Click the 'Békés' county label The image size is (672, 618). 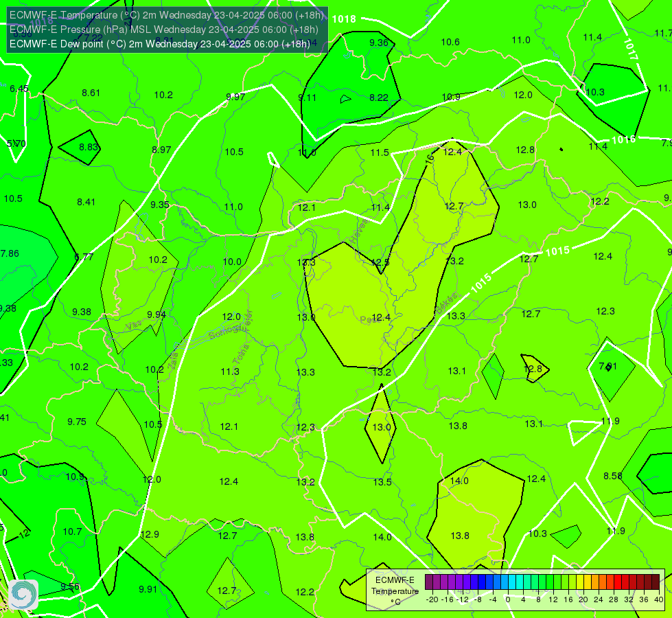tap(446, 304)
